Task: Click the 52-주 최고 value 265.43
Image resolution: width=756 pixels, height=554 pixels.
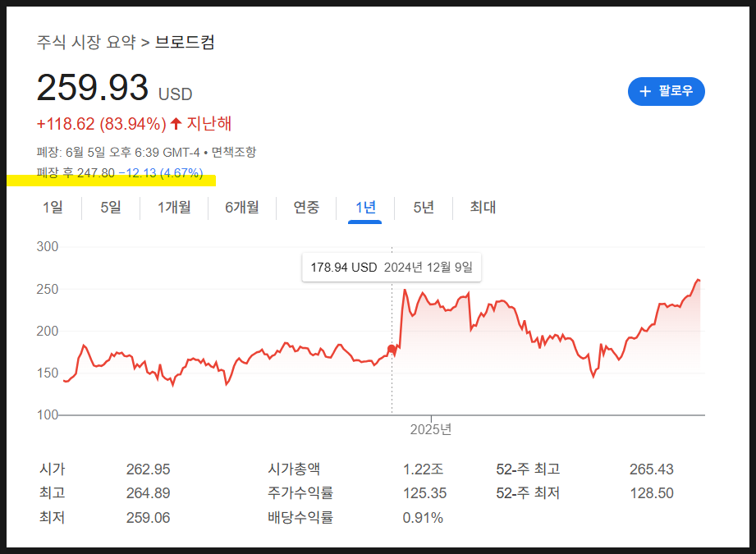Action: [652, 469]
